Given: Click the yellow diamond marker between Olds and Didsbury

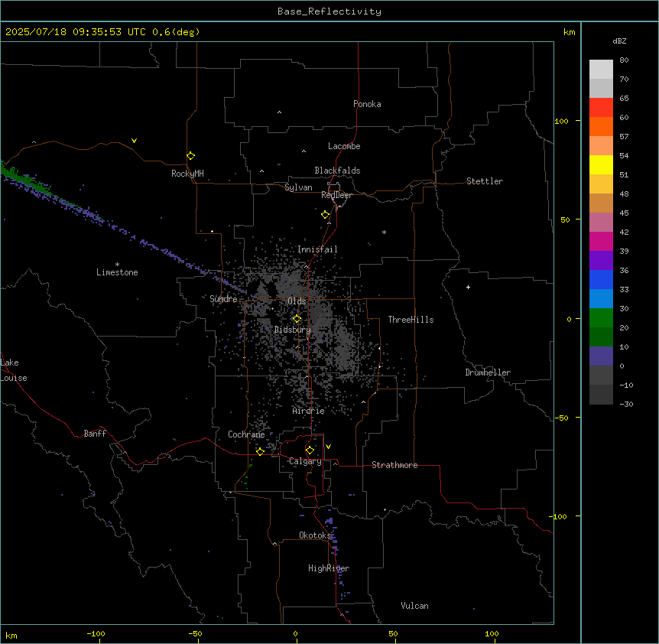Looking at the screenshot, I should pos(297,319).
